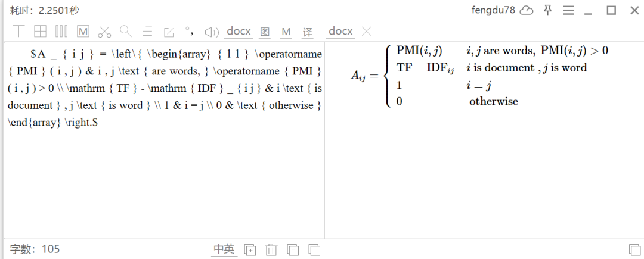
Task: Click the boxed M formula icon
Action: tap(83, 32)
